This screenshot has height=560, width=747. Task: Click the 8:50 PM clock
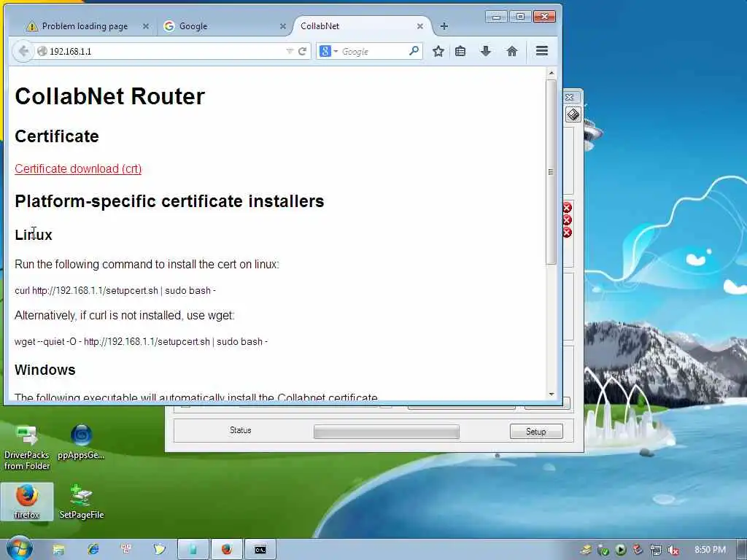point(710,550)
